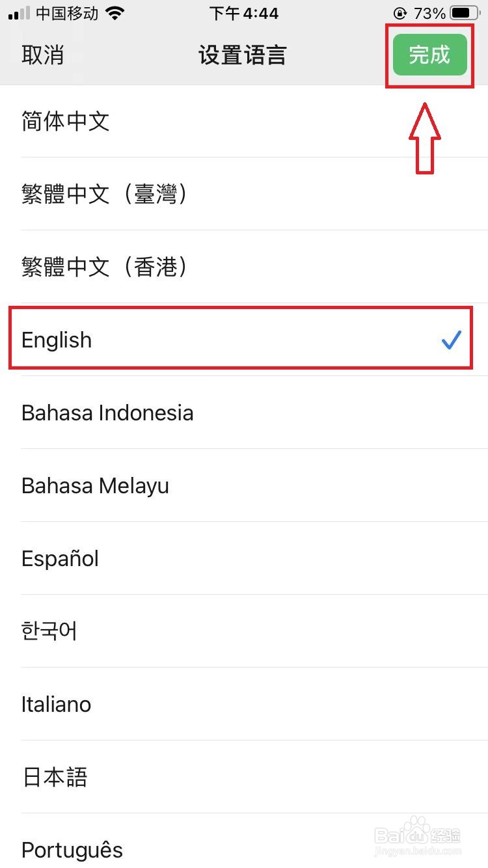The height and width of the screenshot is (868, 488).
Task: Tap the blue checkmark beside English
Action: point(451,340)
